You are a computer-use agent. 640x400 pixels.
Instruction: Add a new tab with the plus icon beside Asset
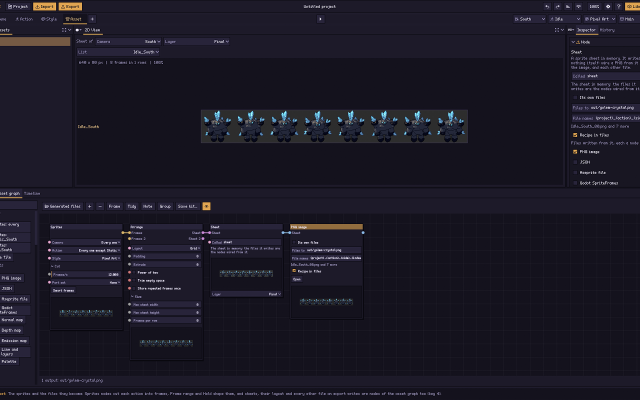92,19
